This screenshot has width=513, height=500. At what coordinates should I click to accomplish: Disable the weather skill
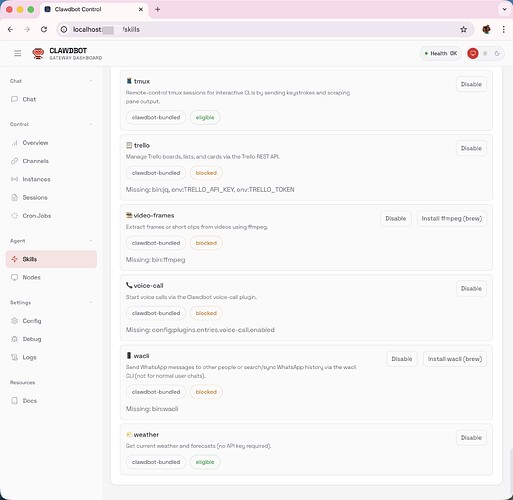[471, 438]
